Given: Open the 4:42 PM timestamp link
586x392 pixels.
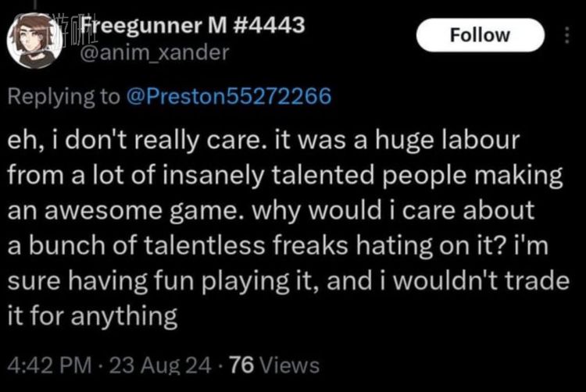Looking at the screenshot, I should [x=49, y=365].
